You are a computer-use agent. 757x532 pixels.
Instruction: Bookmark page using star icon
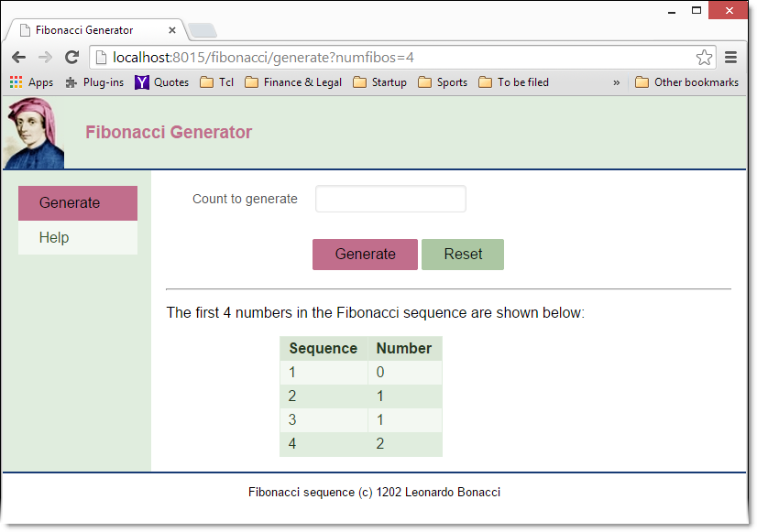point(704,58)
